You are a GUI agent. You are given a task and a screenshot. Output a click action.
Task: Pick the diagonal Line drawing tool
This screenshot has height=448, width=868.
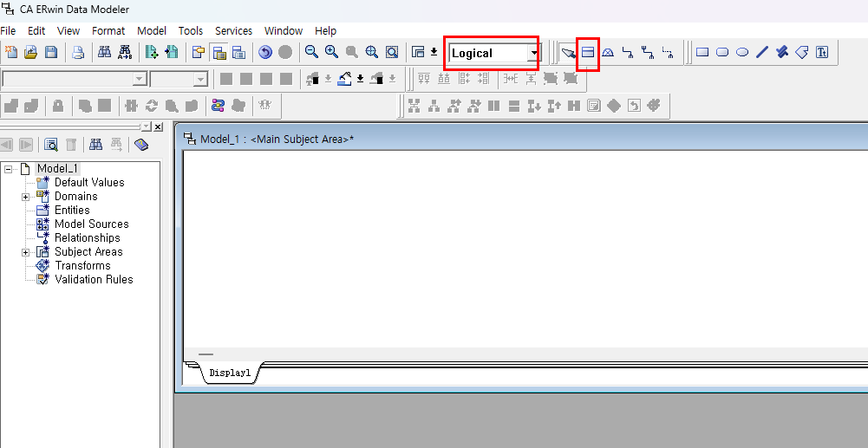(x=762, y=53)
